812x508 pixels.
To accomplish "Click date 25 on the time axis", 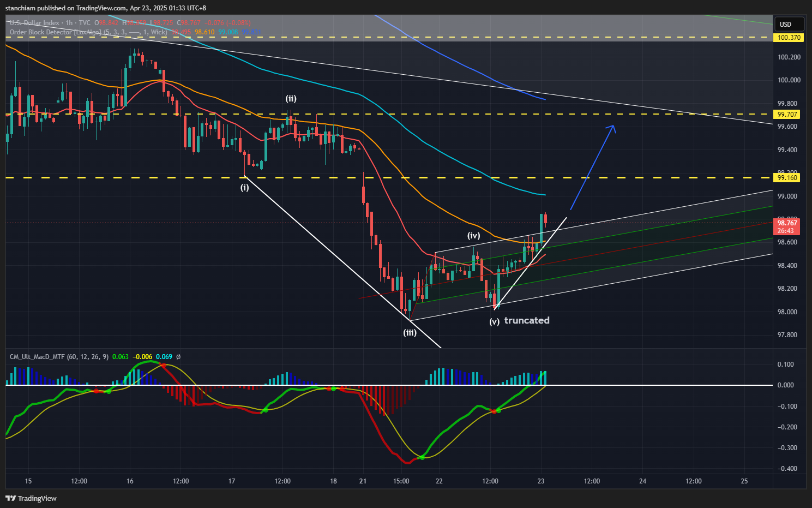I will tap(744, 481).
